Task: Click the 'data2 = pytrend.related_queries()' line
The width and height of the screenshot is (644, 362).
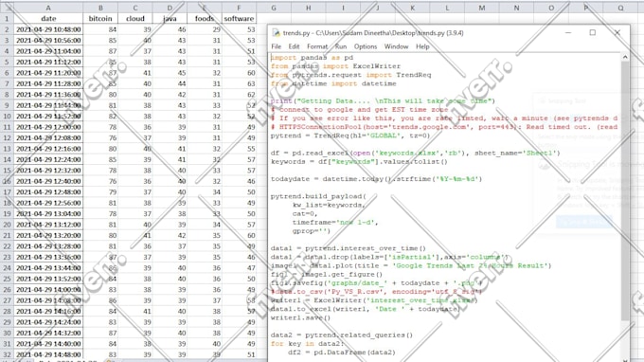Action: click(342, 335)
